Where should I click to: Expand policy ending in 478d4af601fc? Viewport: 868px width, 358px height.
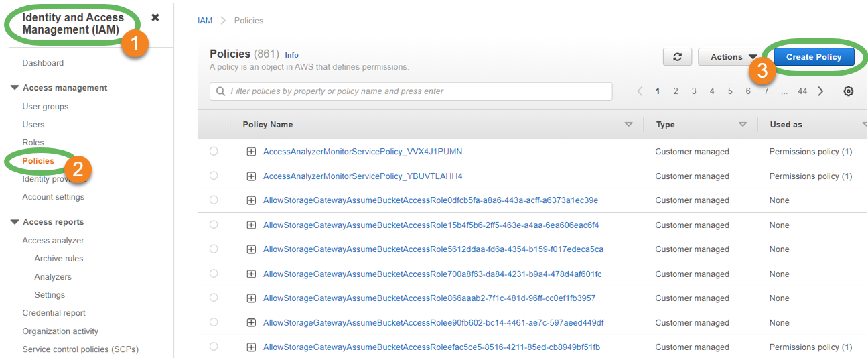[x=251, y=274]
